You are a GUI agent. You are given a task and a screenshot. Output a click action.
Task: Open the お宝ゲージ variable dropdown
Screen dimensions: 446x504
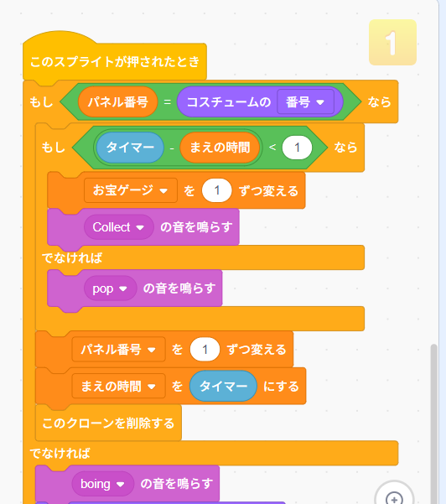pyautogui.click(x=131, y=190)
